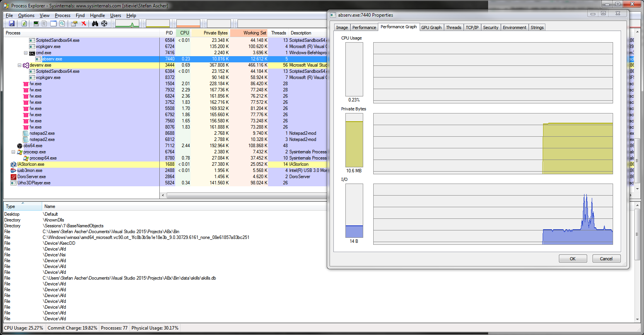The height and width of the screenshot is (335, 644).
Task: Click Physical Usage in the status bar
Action: pyautogui.click(x=155, y=328)
